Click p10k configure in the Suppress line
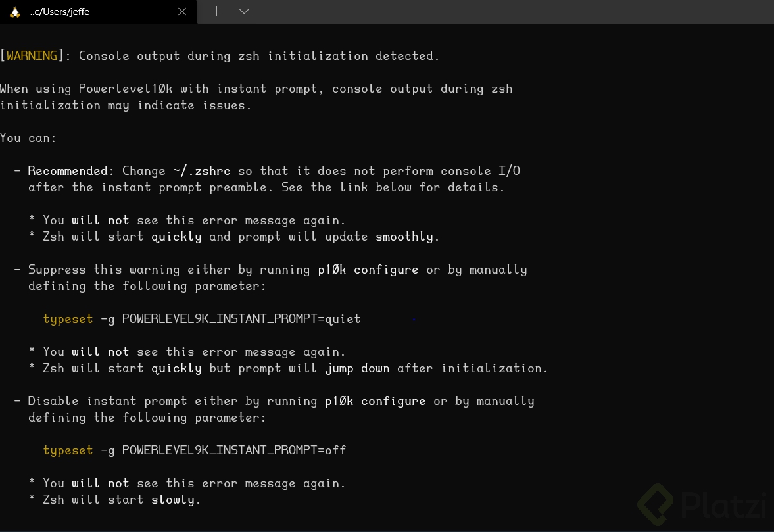The width and height of the screenshot is (774, 532). tap(368, 270)
